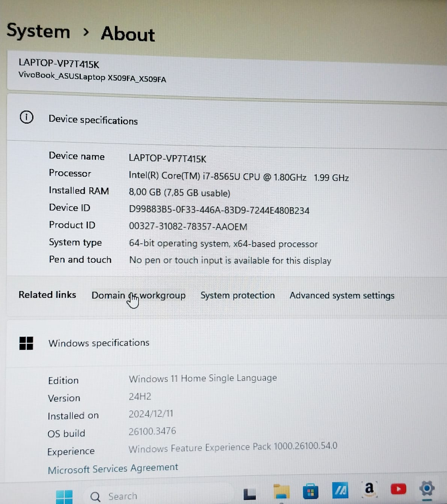Open Advanced system settings

point(342,296)
